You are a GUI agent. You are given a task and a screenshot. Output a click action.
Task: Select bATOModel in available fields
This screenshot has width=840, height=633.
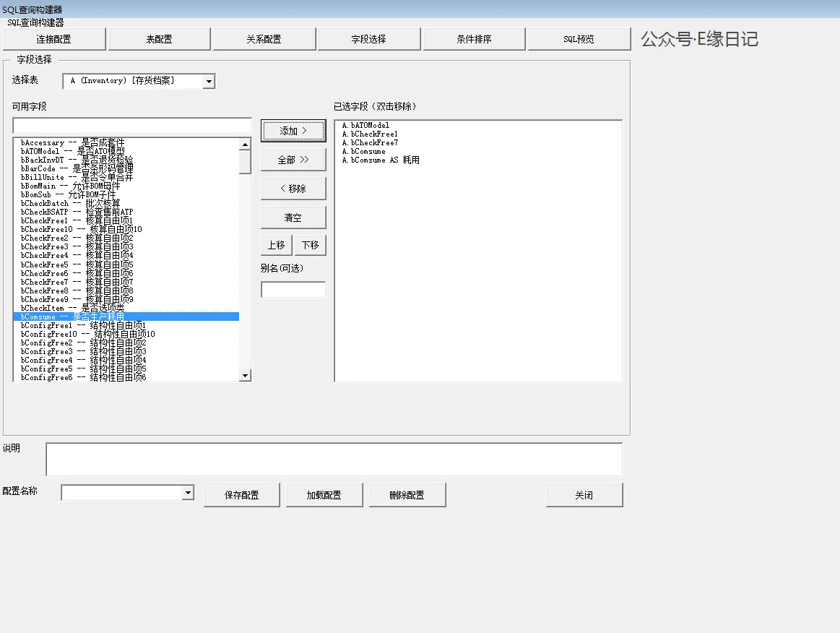click(126, 151)
